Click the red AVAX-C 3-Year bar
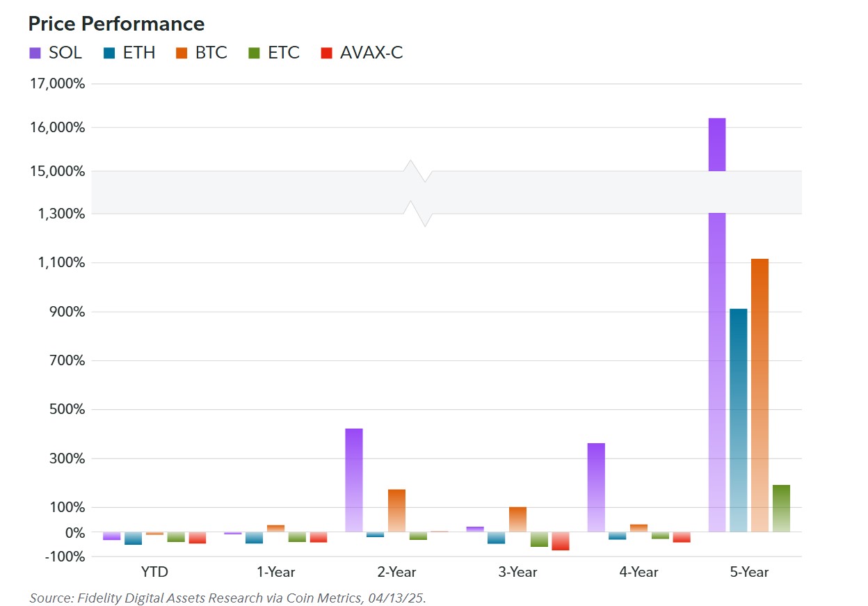Screen dimensions: 868x606 561,541
